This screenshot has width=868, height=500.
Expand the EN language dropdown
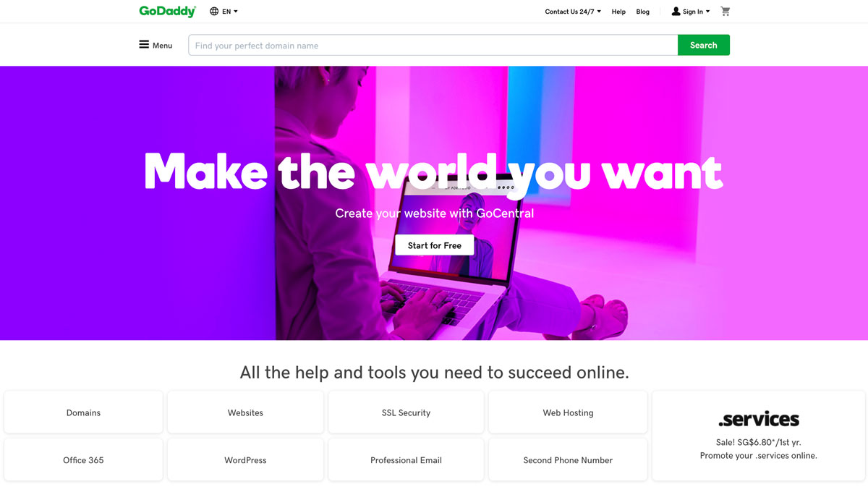(x=230, y=12)
